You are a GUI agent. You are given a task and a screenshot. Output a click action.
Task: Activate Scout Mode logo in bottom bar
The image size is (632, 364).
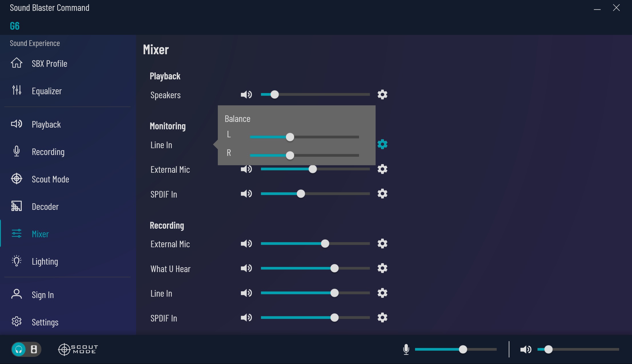tap(78, 349)
